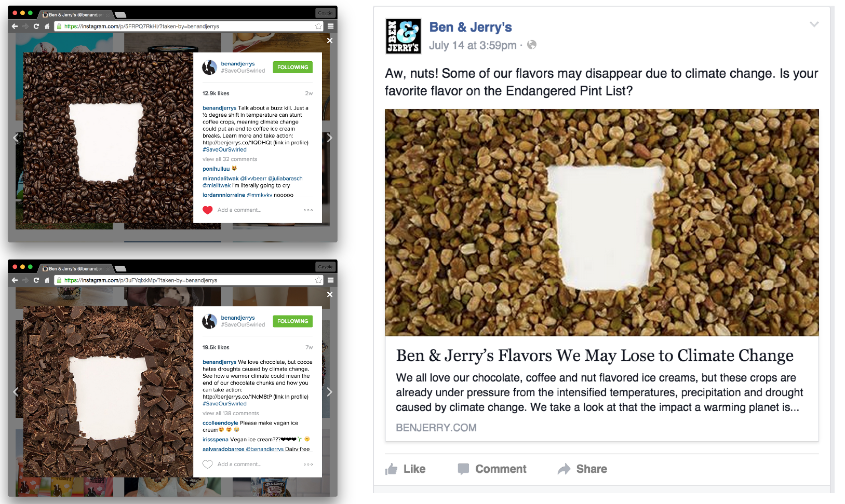Image resolution: width=845 pixels, height=504 pixels.
Task: Go to next photo arrow on coffee post
Action: coord(329,138)
